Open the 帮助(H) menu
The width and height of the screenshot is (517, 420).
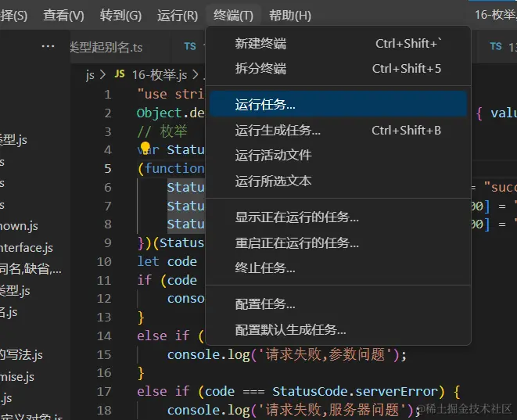coord(290,15)
